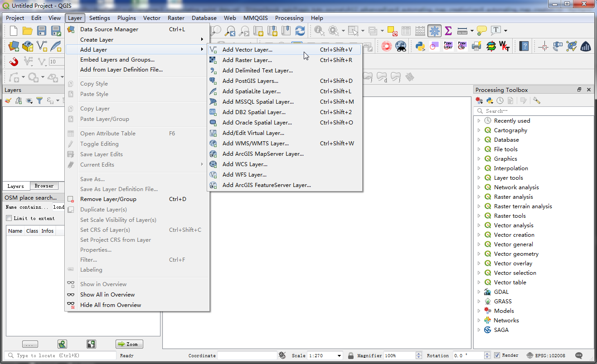Choose Add Raster Layer menu entry
The width and height of the screenshot is (597, 364).
(x=285, y=60)
